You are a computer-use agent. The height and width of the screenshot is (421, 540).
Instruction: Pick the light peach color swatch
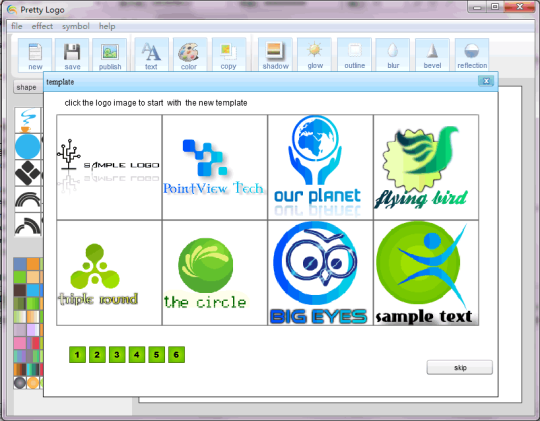tap(33, 277)
